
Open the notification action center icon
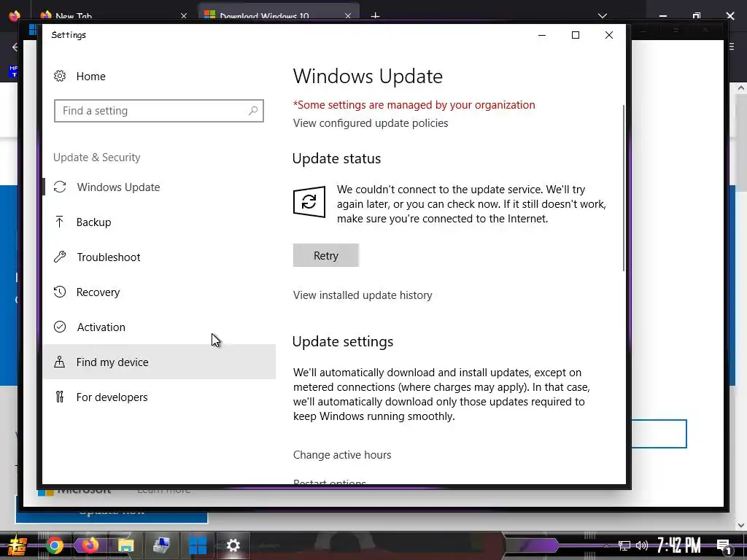point(724,547)
